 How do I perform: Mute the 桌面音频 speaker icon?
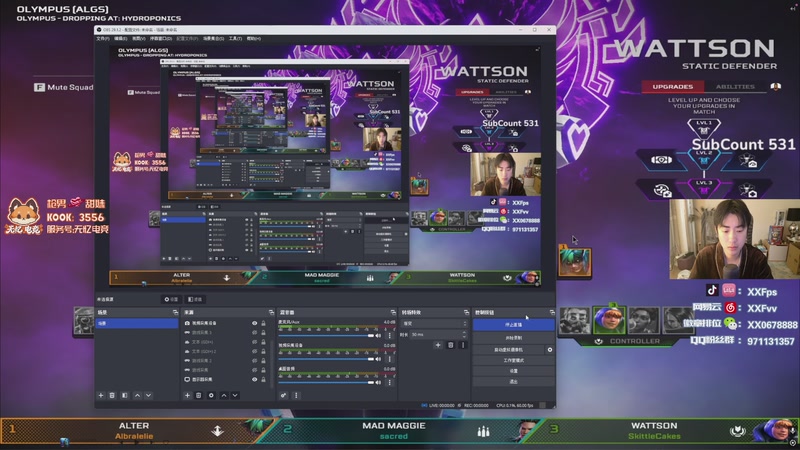pos(378,382)
